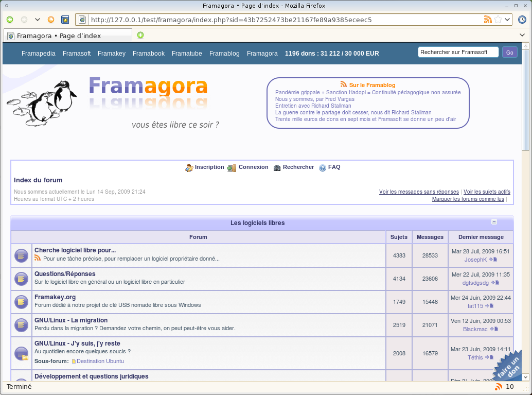532x395 pixels.
Task: Click 'Marquer les forums comme lus'
Action: point(468,199)
